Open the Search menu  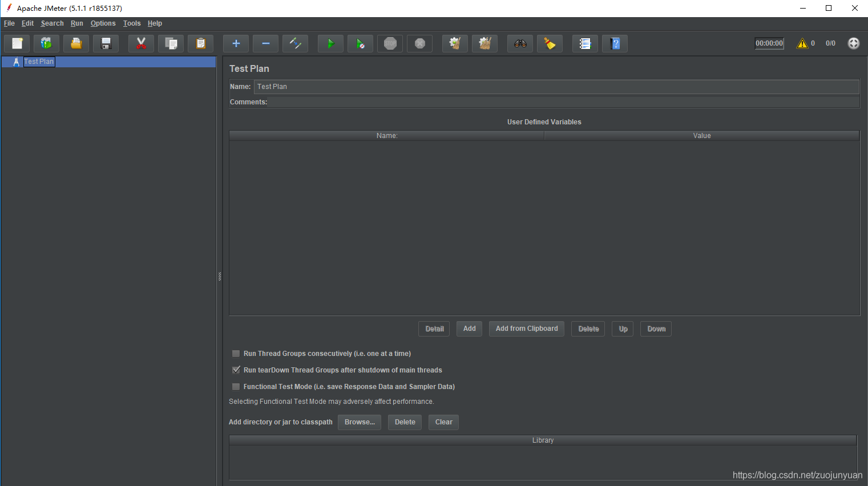pos(52,23)
